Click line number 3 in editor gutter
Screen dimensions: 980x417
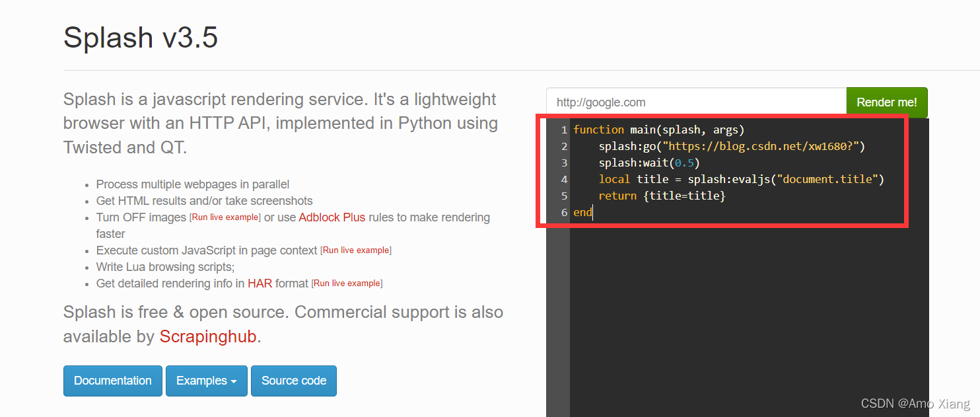pos(564,163)
